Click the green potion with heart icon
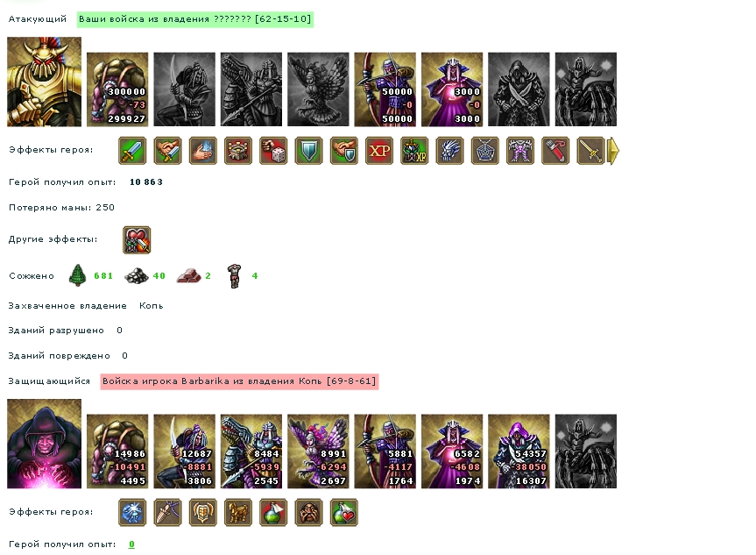 pos(343,513)
